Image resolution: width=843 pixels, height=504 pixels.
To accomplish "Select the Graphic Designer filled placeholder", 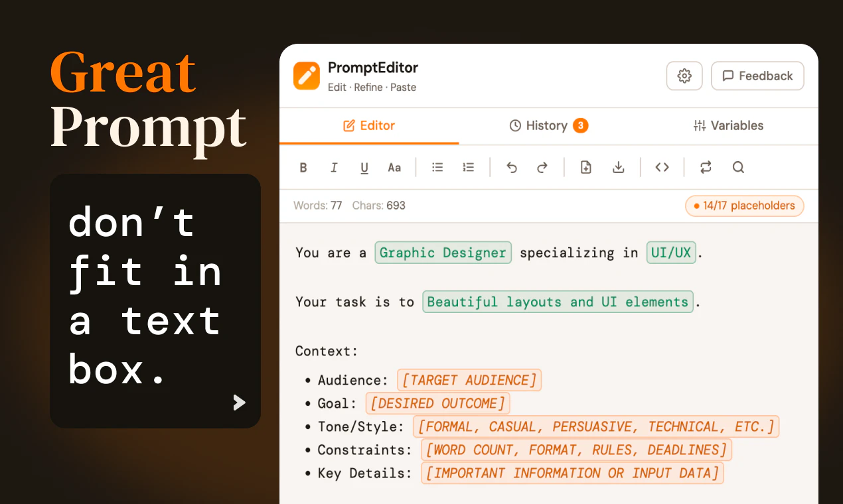I will click(443, 253).
